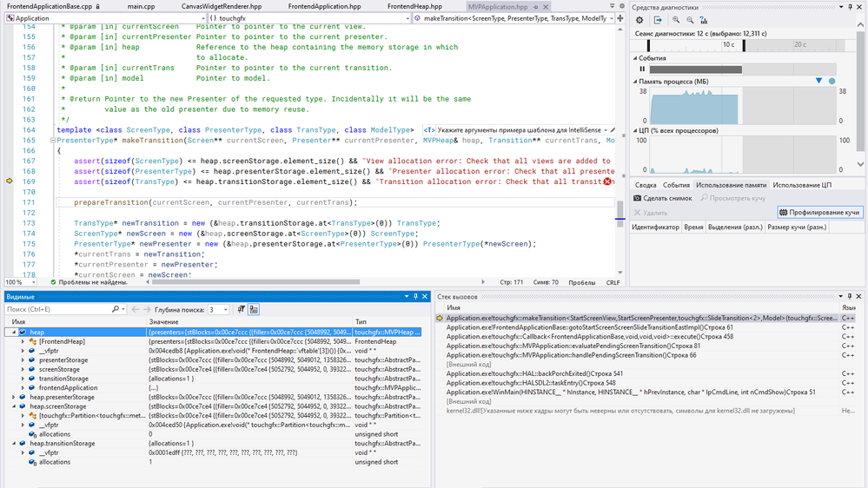868x488 pixels.
Task: Pin the Стек вызовов panel
Action: [850, 297]
